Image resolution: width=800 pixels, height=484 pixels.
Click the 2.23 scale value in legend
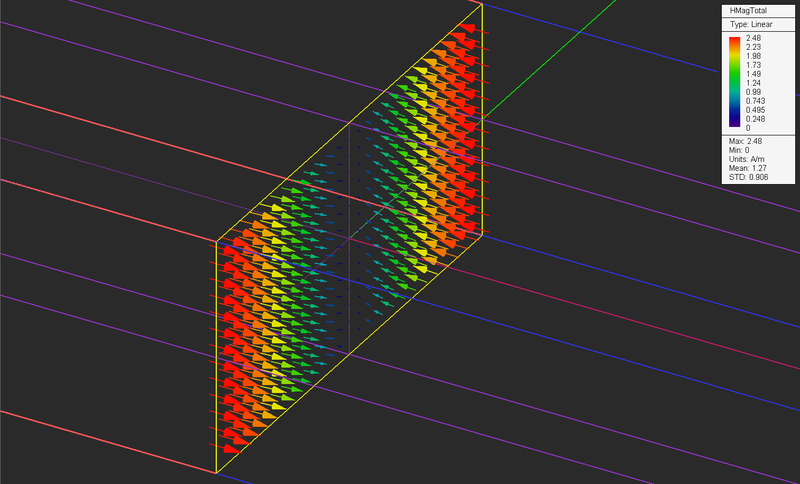pyautogui.click(x=753, y=47)
